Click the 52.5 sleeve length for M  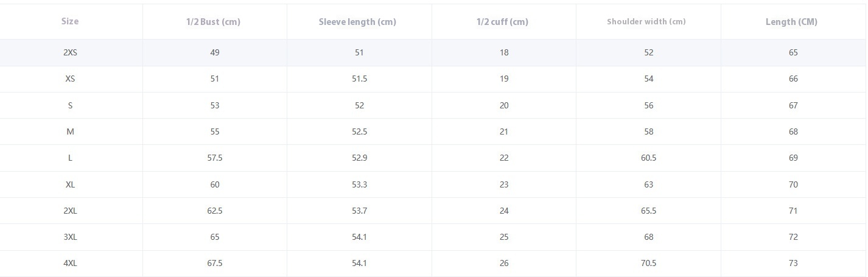point(359,131)
